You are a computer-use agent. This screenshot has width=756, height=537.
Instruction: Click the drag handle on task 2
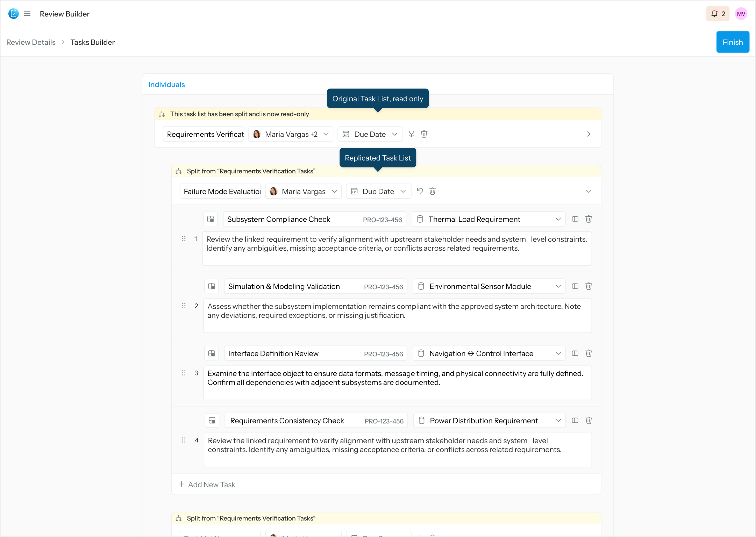tap(184, 306)
